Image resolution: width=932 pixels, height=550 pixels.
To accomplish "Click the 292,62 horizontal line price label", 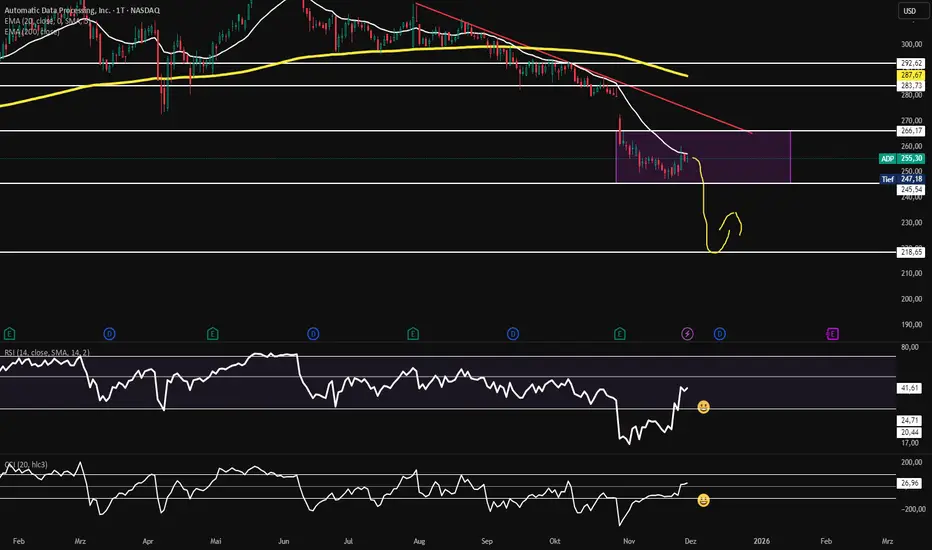I will click(911, 63).
